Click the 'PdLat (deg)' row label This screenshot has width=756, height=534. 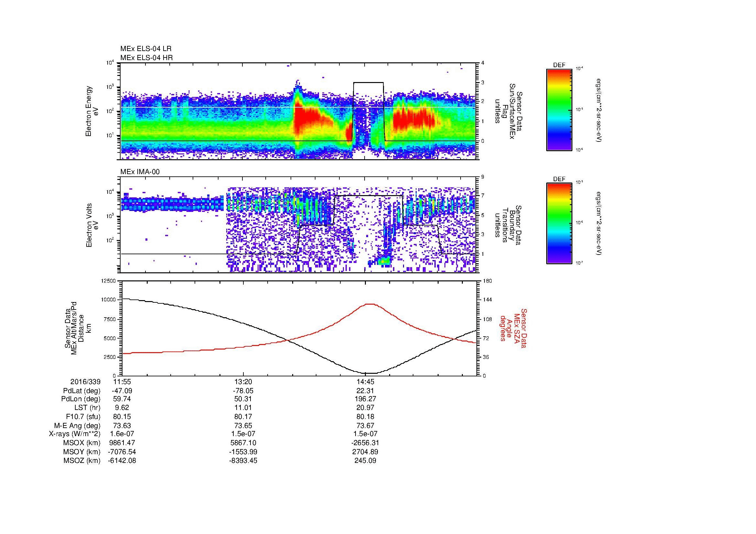(82, 391)
